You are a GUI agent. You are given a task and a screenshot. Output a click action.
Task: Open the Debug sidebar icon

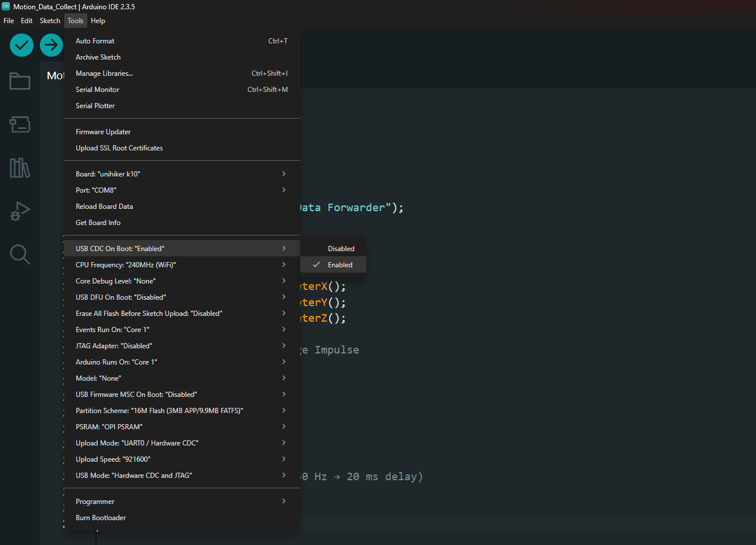[x=20, y=211]
